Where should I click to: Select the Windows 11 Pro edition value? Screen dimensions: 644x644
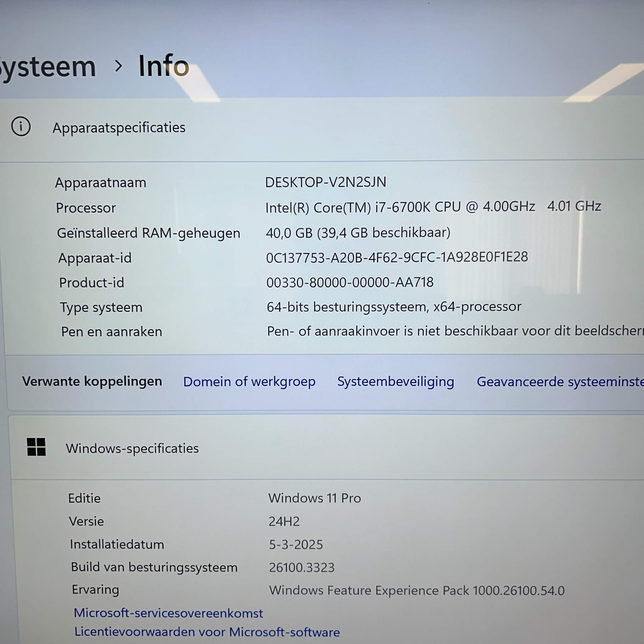(315, 498)
